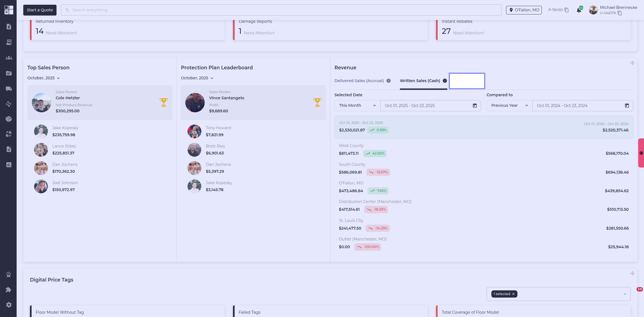This screenshot has width=644, height=317.
Task: Copy the P-T6Y0D code icon
Action: click(566, 10)
